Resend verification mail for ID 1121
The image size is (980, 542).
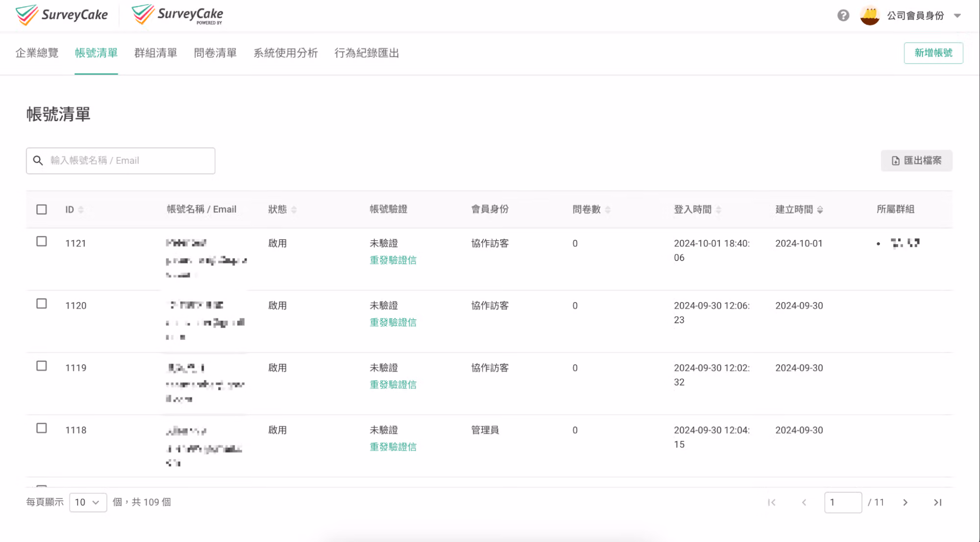click(x=393, y=260)
